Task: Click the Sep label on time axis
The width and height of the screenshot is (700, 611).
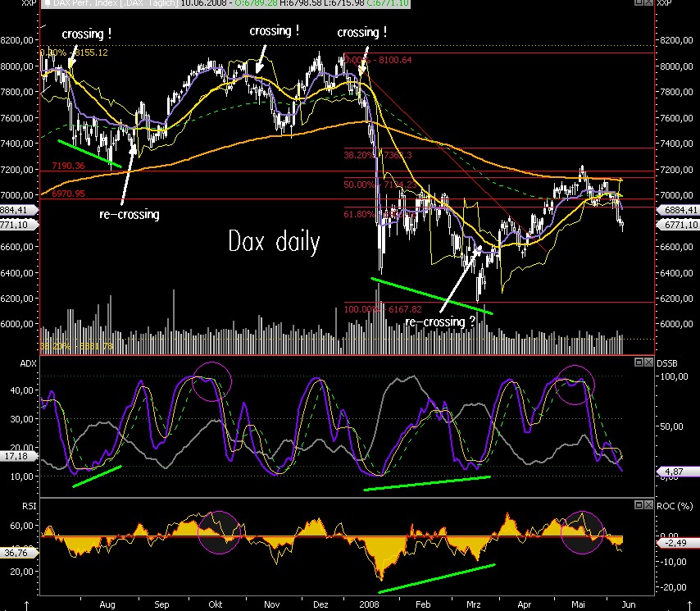Action: click(161, 604)
